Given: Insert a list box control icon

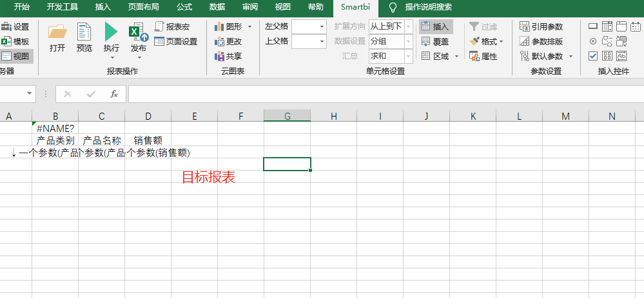Looking at the screenshot, I should [x=607, y=26].
